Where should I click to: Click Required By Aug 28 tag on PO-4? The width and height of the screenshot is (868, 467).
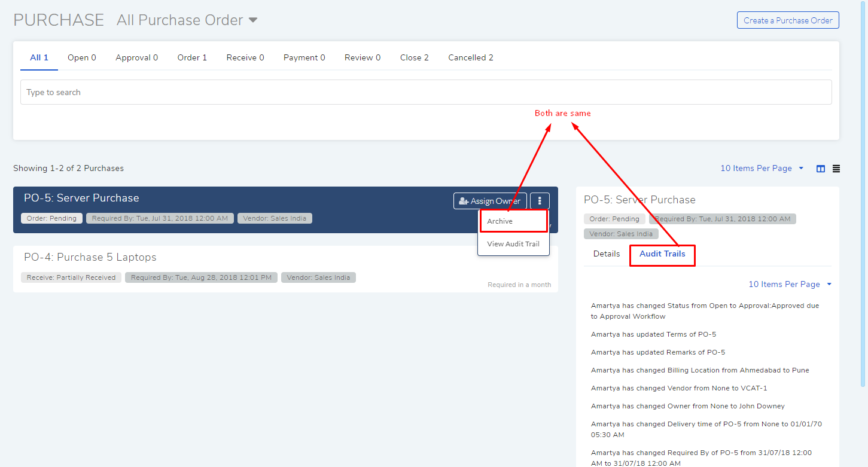coord(201,277)
